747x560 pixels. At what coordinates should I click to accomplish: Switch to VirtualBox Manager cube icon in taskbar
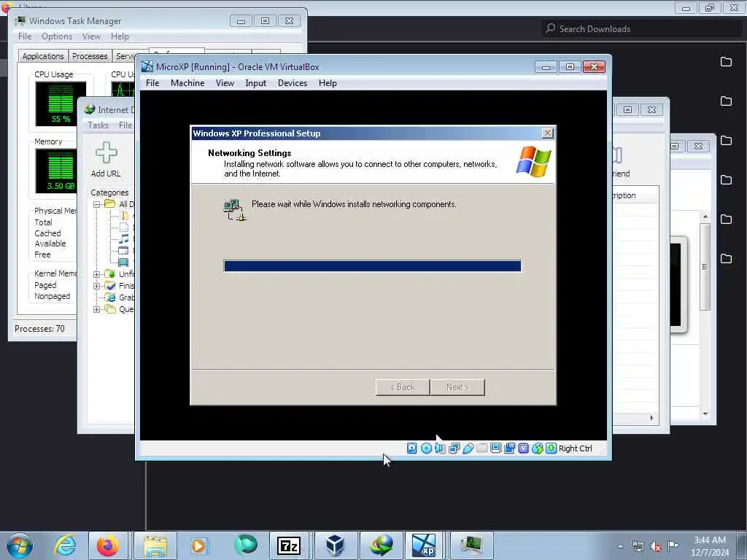coord(335,545)
